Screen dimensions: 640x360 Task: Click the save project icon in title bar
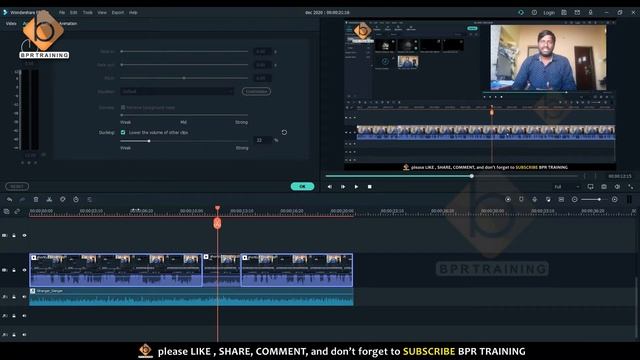[x=564, y=13]
